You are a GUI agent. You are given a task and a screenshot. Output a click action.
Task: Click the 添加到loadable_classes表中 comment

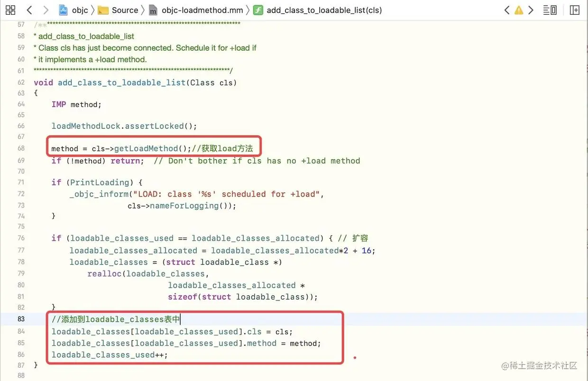[x=116, y=319]
